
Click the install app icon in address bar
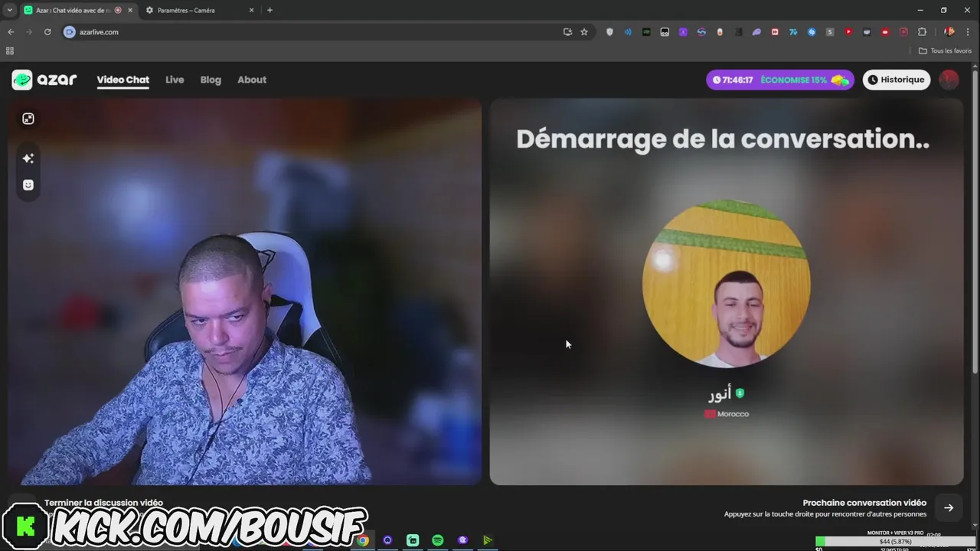pos(567,32)
